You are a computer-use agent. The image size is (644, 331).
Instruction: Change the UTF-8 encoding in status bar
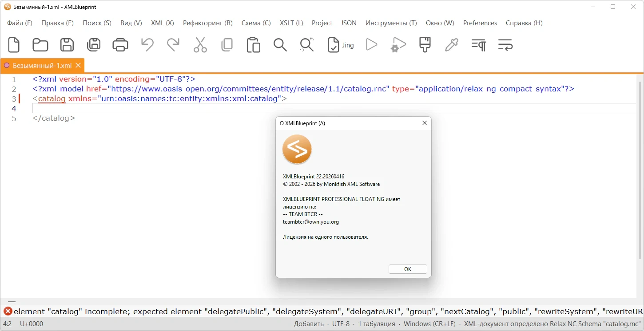(x=341, y=324)
